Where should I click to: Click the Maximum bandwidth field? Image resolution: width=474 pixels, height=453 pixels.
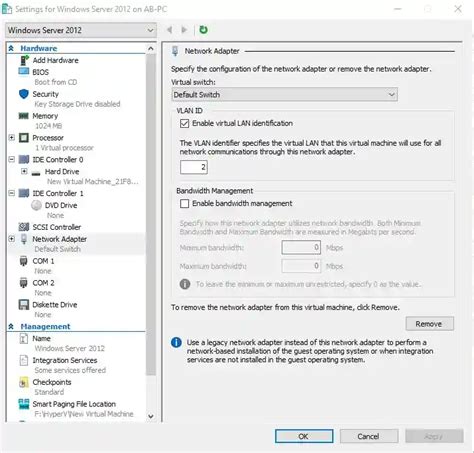pyautogui.click(x=301, y=266)
